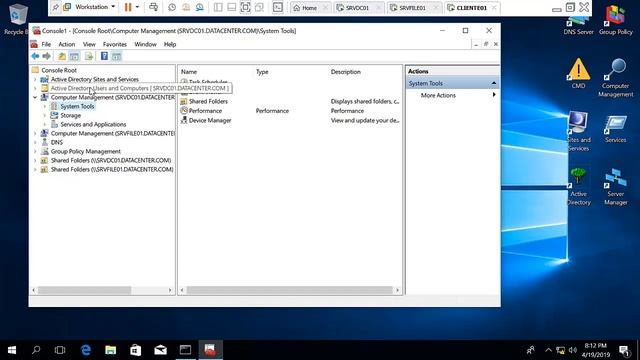The height and width of the screenshot is (360, 640).
Task: Open the File menu
Action: 46,44
